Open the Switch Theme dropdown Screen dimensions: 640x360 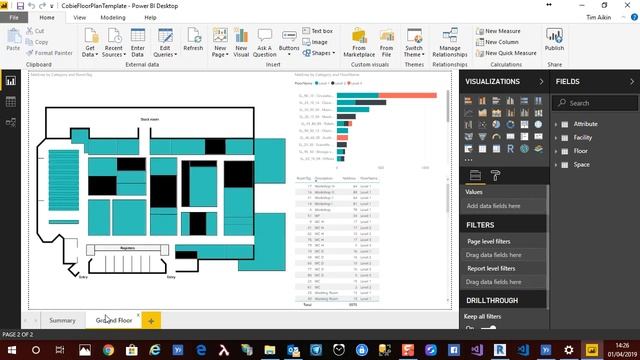point(414,42)
